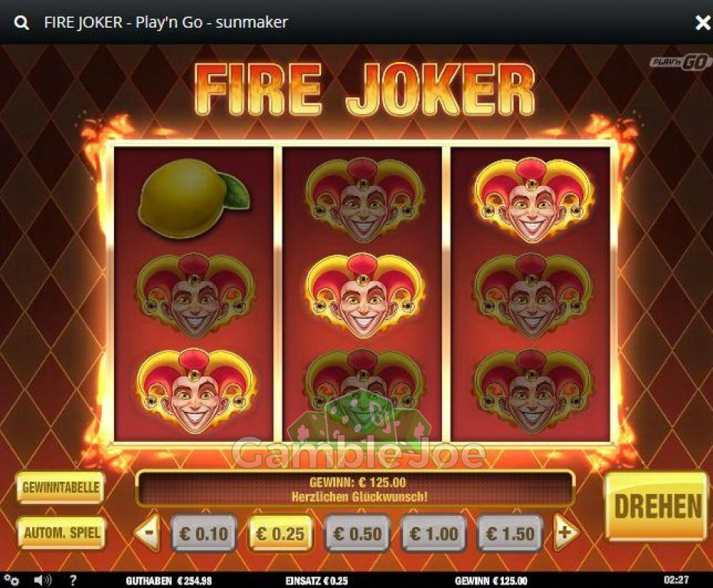Choose the € 1.00 bet value
Image resolution: width=713 pixels, height=588 pixels.
coord(433,533)
